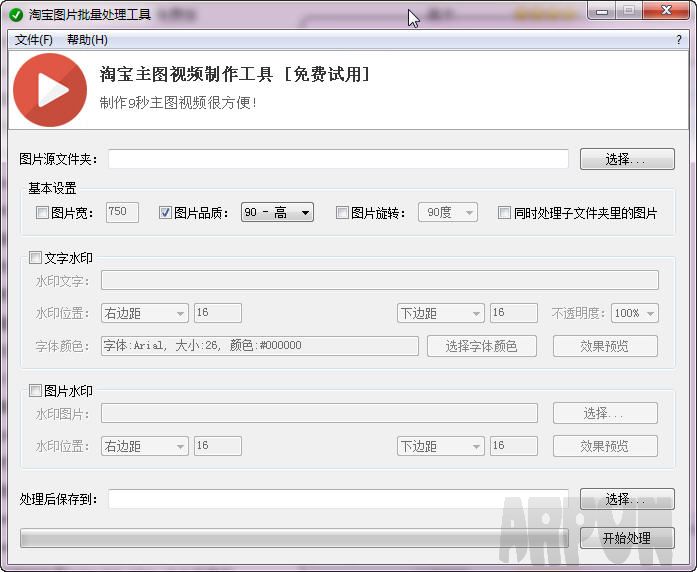Enable the 文字水印 checkbox
This screenshot has width=697, height=572.
[x=36, y=258]
